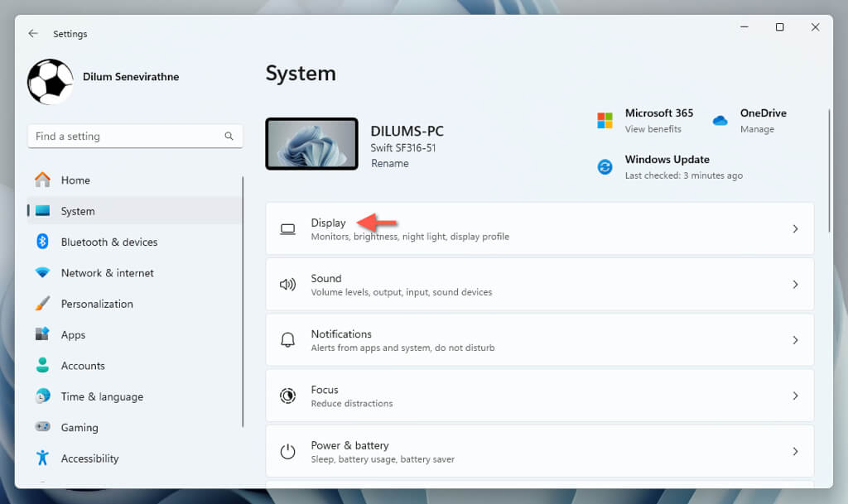Close the Settings window
Screen dimensions: 848x504
815,27
